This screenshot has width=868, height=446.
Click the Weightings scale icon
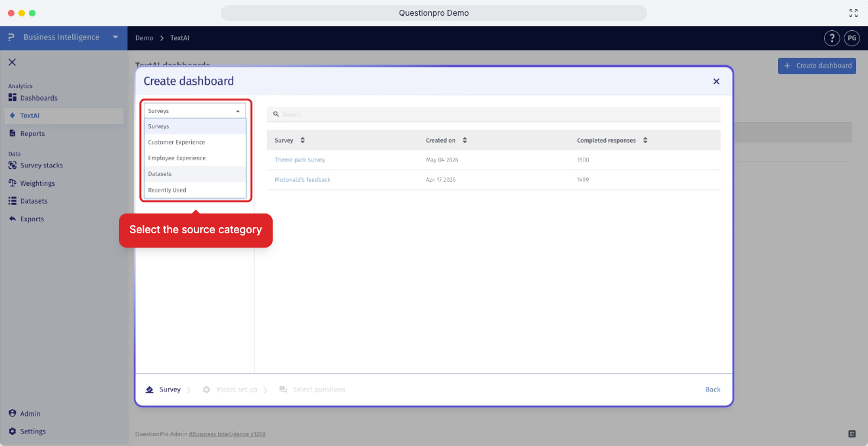click(12, 183)
